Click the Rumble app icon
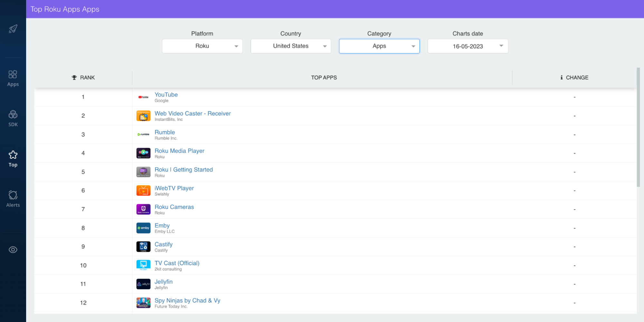This screenshot has width=644, height=322. coord(143,134)
